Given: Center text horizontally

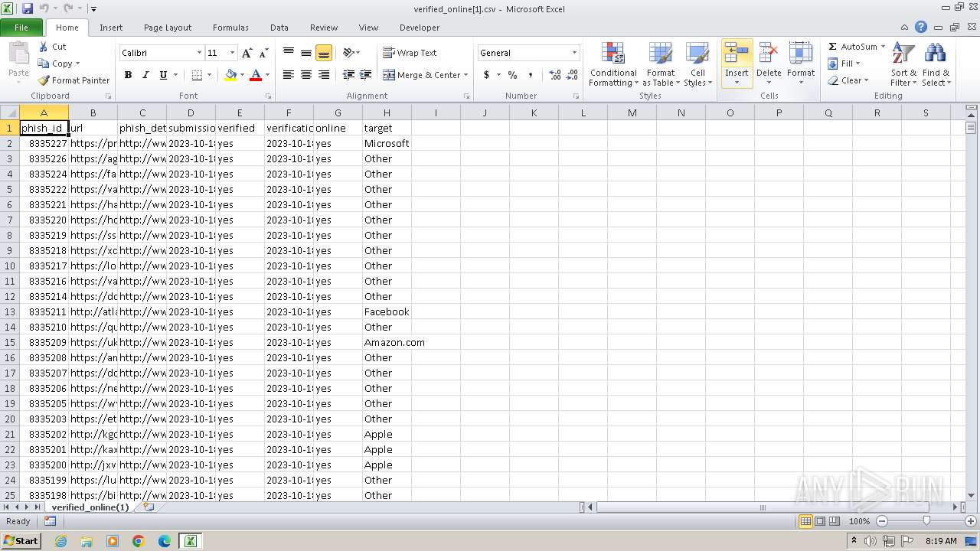Looking at the screenshot, I should coord(306,75).
